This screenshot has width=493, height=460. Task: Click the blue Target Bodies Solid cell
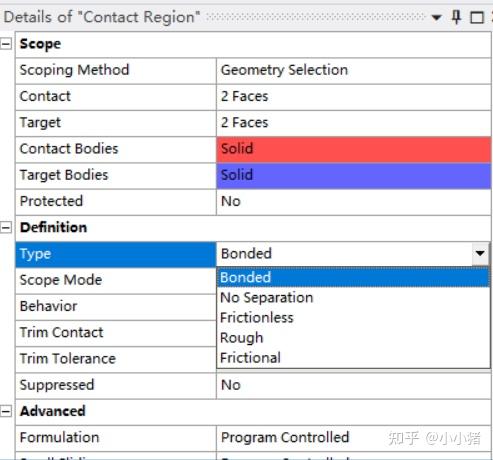pos(354,175)
